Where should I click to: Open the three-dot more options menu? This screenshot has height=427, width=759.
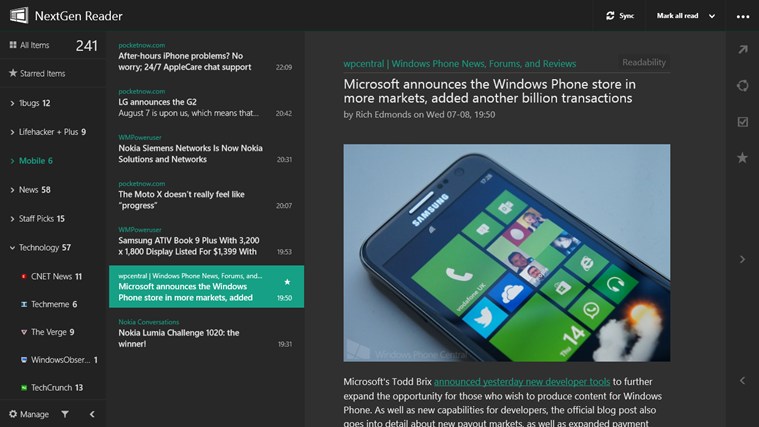(x=743, y=16)
